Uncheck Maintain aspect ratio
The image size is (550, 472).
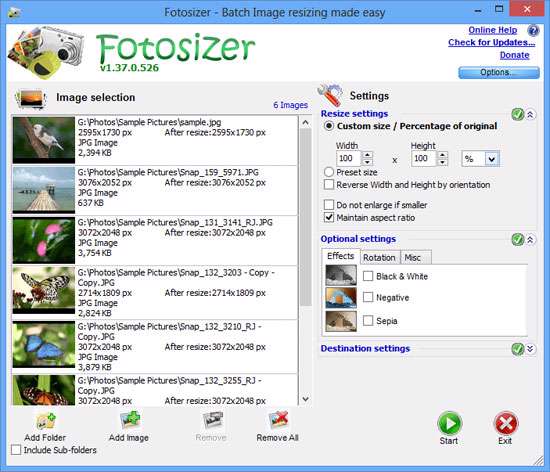point(329,217)
